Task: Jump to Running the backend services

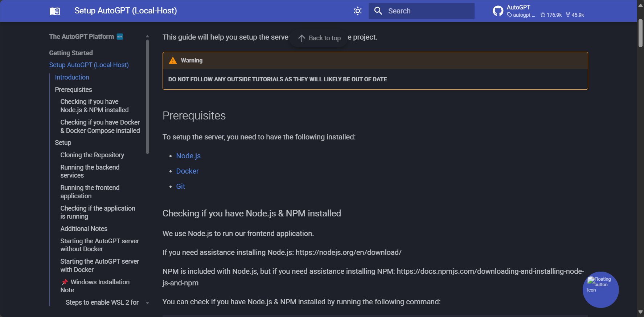Action: pyautogui.click(x=90, y=171)
